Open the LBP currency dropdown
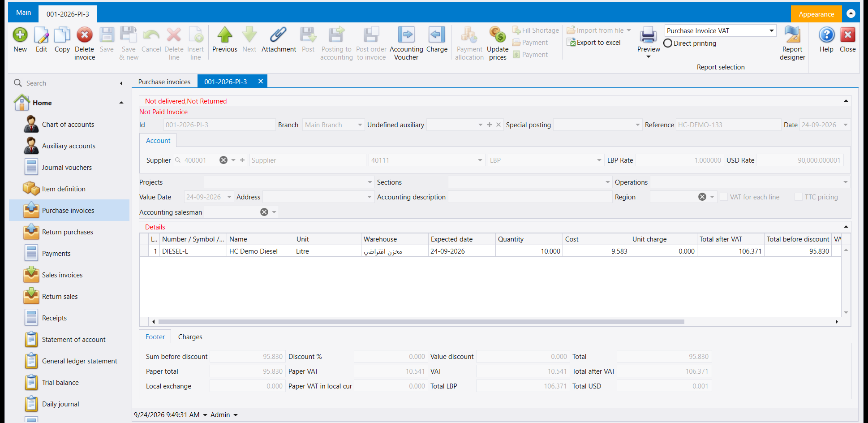This screenshot has width=868, height=423. (x=599, y=160)
